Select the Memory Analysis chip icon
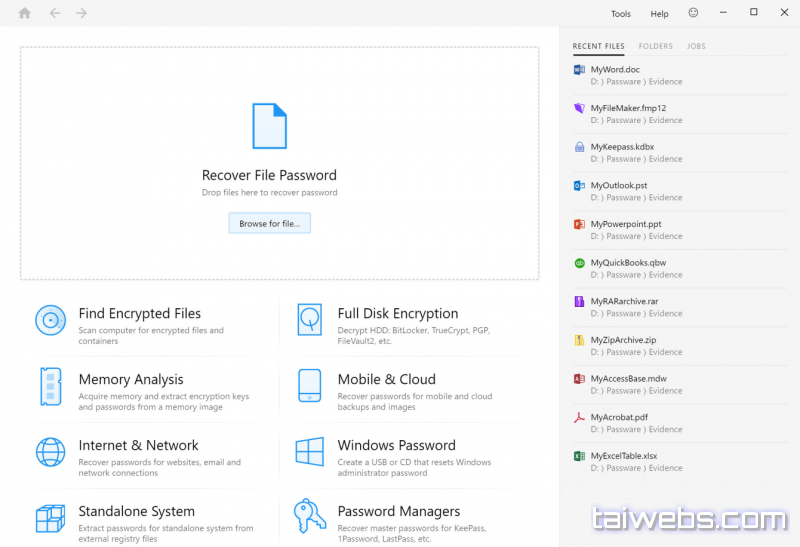This screenshot has width=800, height=547. (x=50, y=386)
